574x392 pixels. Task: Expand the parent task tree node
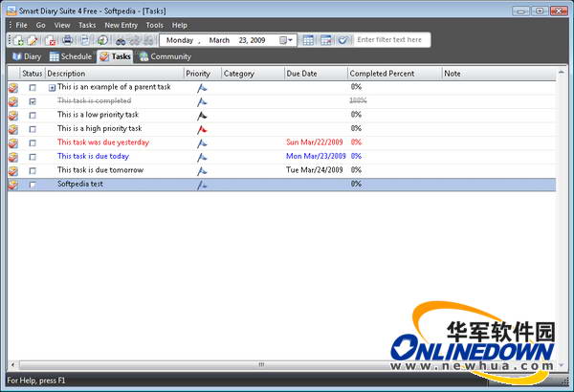52,88
